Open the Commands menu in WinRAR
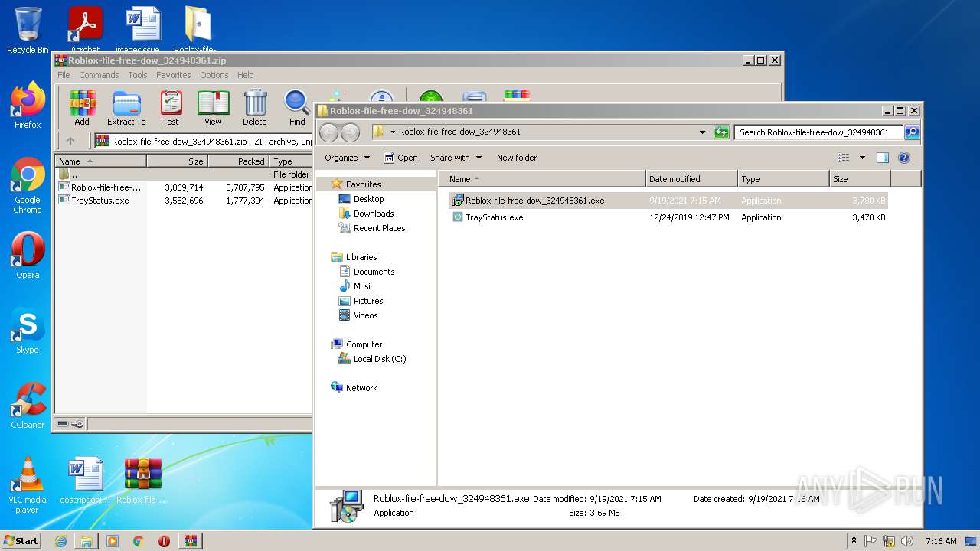Viewport: 980px width, 551px height. [99, 75]
